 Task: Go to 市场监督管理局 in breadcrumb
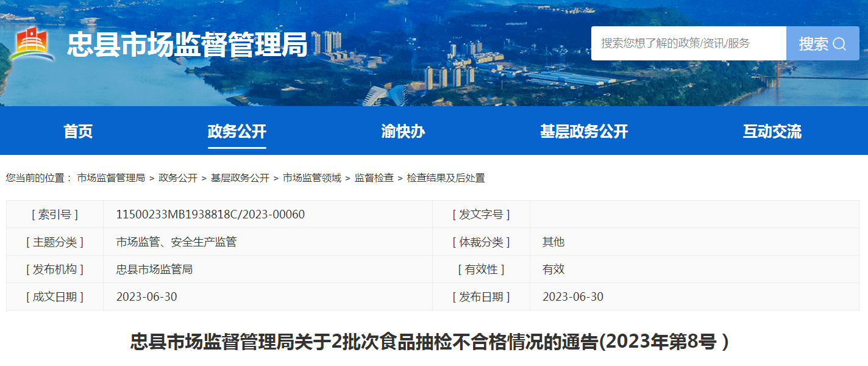tap(111, 178)
